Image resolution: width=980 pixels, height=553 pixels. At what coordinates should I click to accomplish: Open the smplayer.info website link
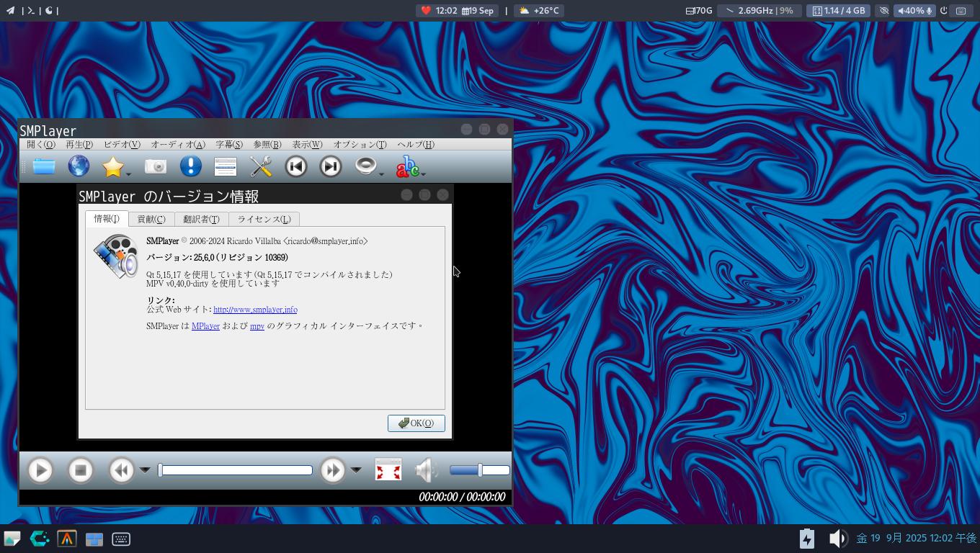tap(255, 310)
